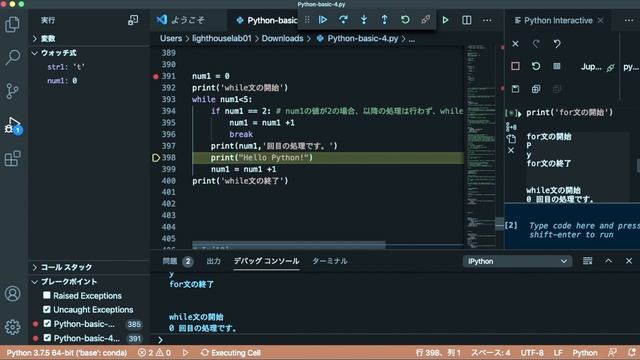640x360 pixels.
Task: Disconnect the debugger
Action: pyautogui.click(x=425, y=20)
